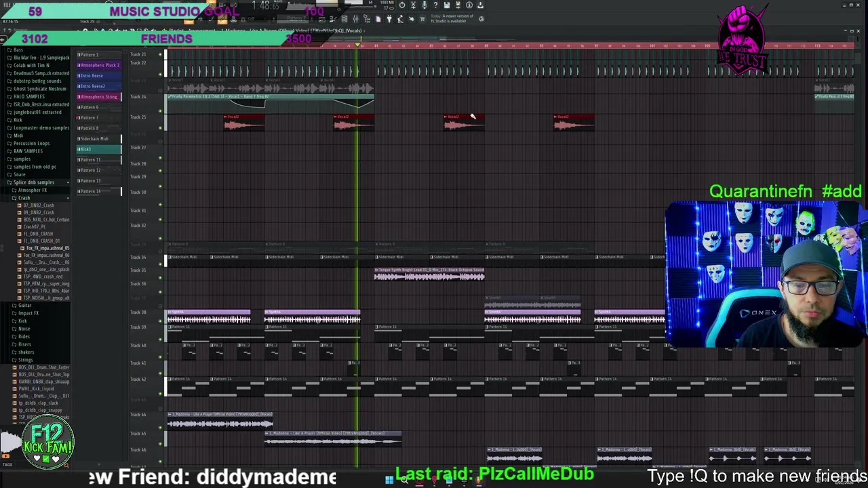Click the Windows Start icon in taskbar

click(389, 481)
